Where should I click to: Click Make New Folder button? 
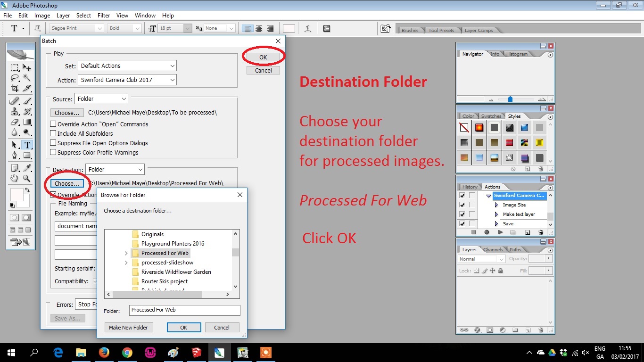pos(128,328)
